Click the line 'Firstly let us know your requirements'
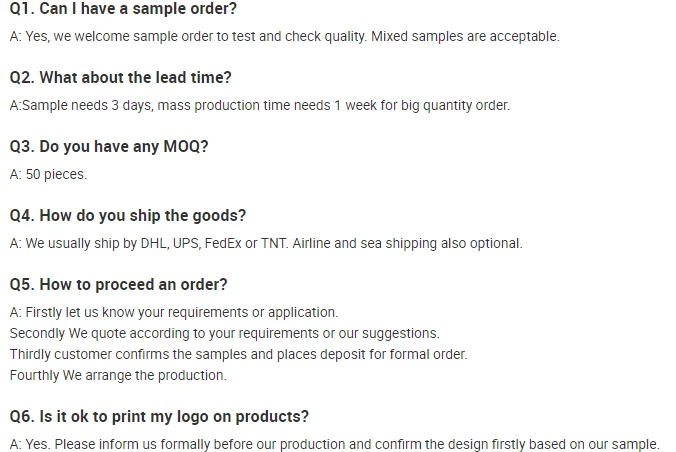 tap(174, 312)
